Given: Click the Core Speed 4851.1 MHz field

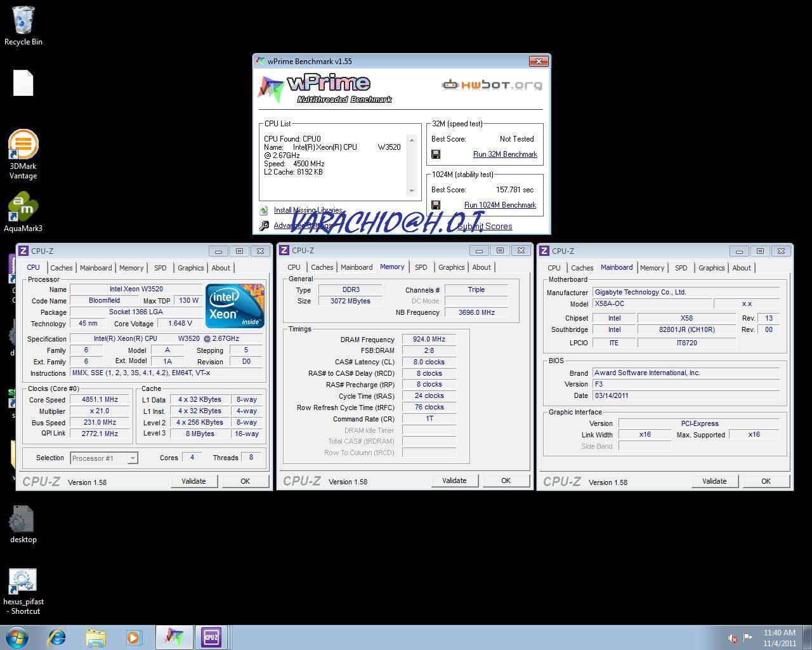Looking at the screenshot, I should [100, 400].
